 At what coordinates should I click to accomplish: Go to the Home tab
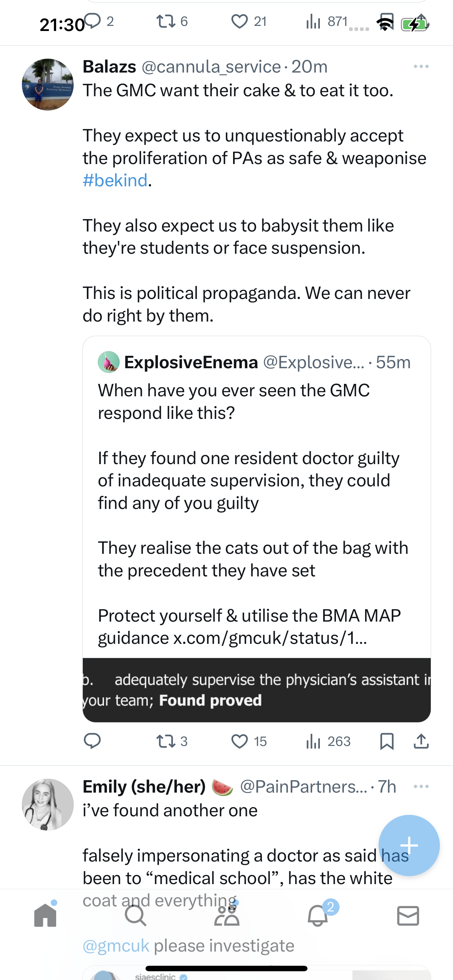pyautogui.click(x=45, y=915)
